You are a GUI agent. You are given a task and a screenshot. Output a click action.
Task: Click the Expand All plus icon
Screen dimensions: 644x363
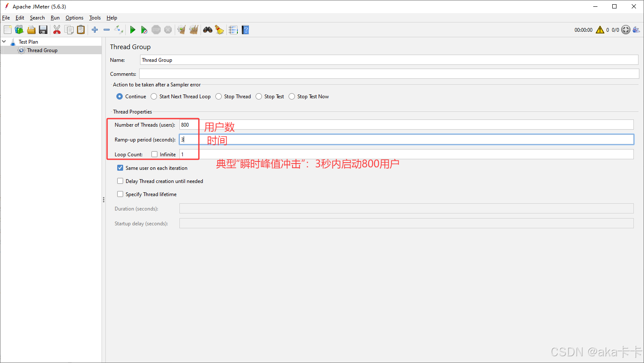(95, 30)
